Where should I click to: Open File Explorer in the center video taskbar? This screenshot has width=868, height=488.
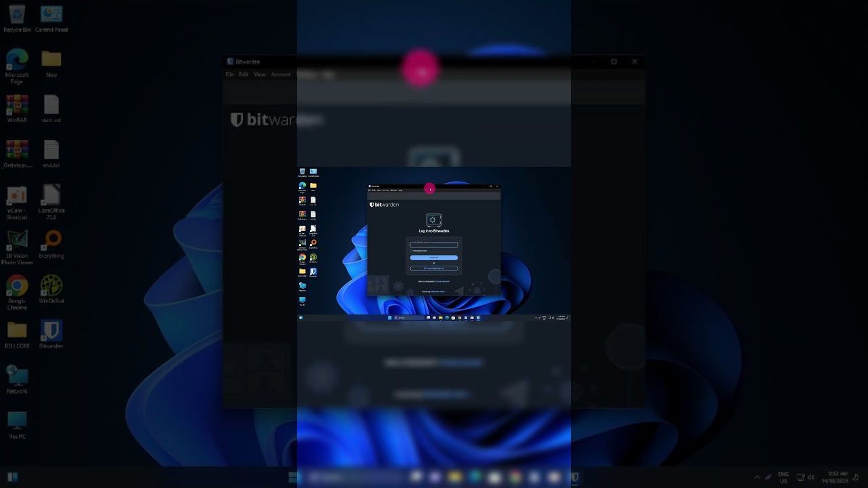tap(440, 317)
